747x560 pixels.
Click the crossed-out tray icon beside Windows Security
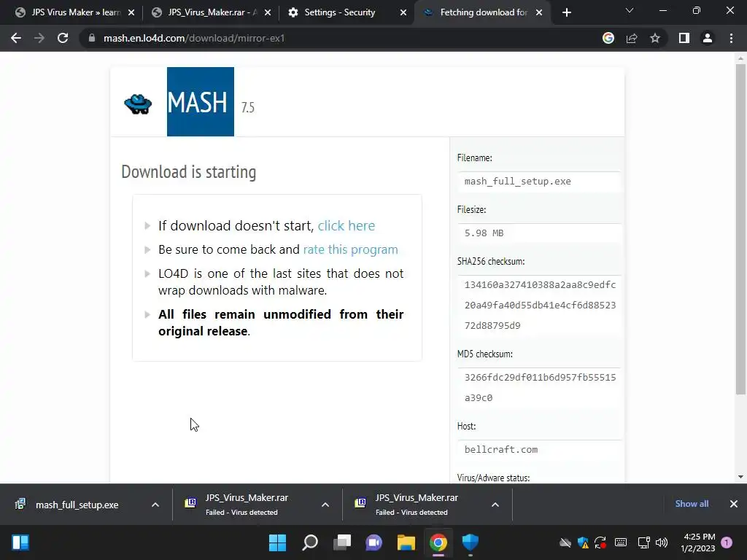click(x=565, y=542)
